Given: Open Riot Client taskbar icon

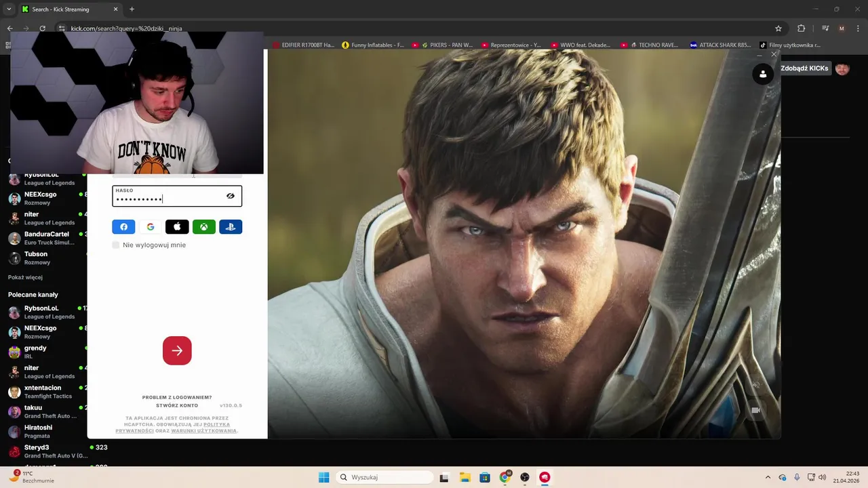Looking at the screenshot, I should pos(545,477).
